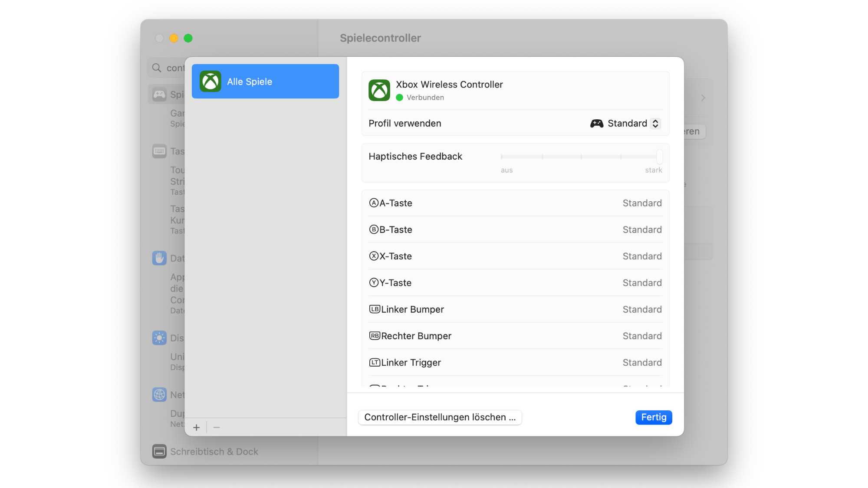Click the magnifier icon in the search field
868x488 pixels.
[157, 68]
